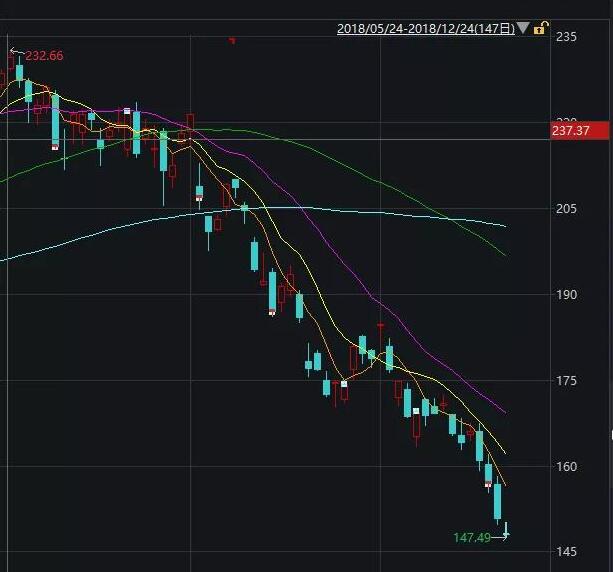Click the 232.66 high price label

[44, 55]
